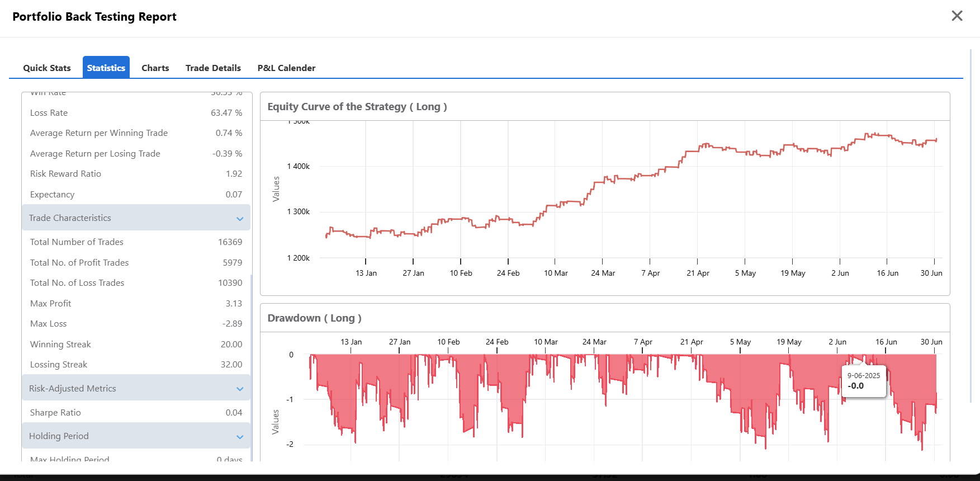Collapse the Risk-Adjusted Metrics chevron
The image size is (980, 481).
[240, 389]
